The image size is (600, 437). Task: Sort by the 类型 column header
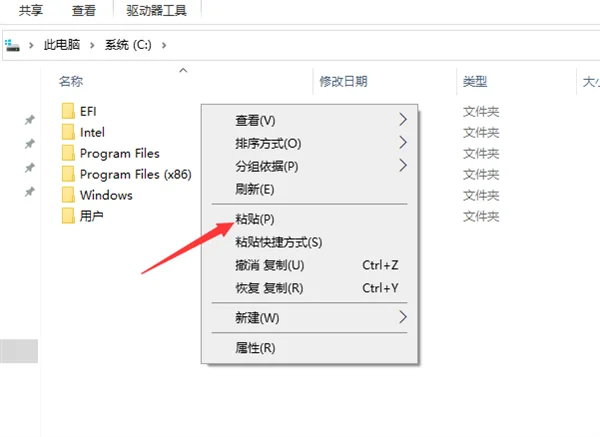(x=475, y=81)
